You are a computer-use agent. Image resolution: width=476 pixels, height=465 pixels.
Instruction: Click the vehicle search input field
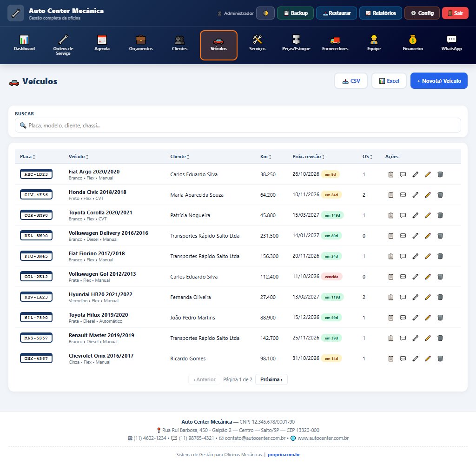pos(238,125)
